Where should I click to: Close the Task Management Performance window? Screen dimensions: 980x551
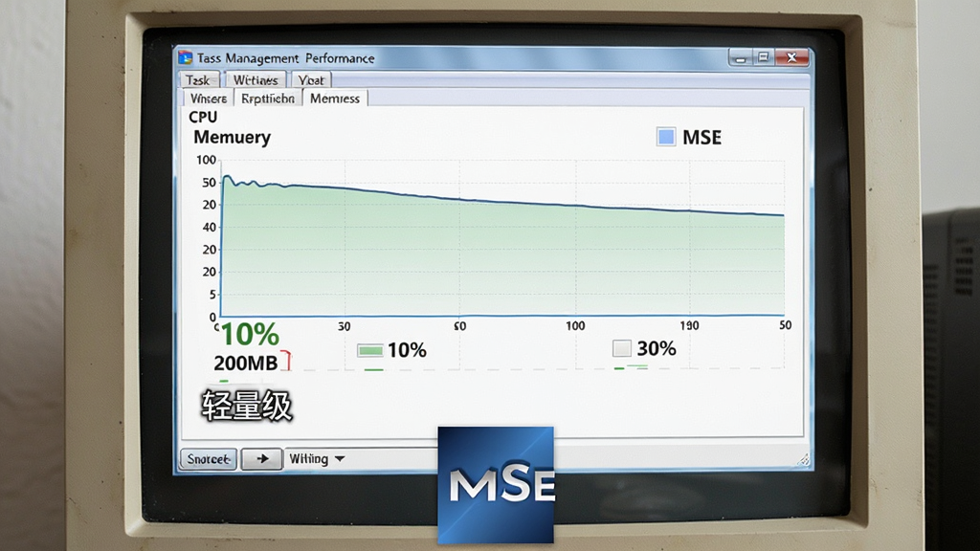point(791,58)
